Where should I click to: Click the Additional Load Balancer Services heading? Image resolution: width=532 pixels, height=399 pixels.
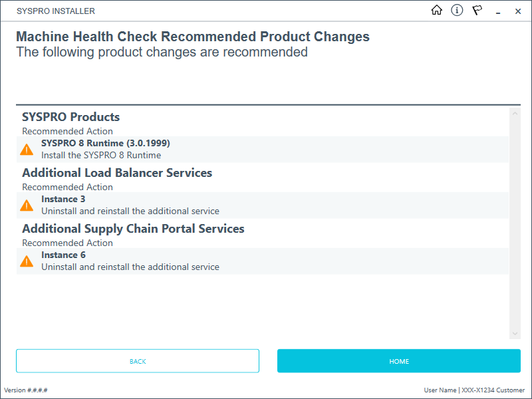117,173
